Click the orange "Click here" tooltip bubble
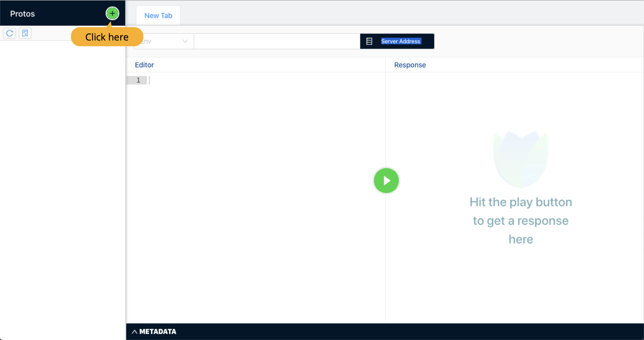Image resolution: width=644 pixels, height=340 pixels. (x=107, y=37)
